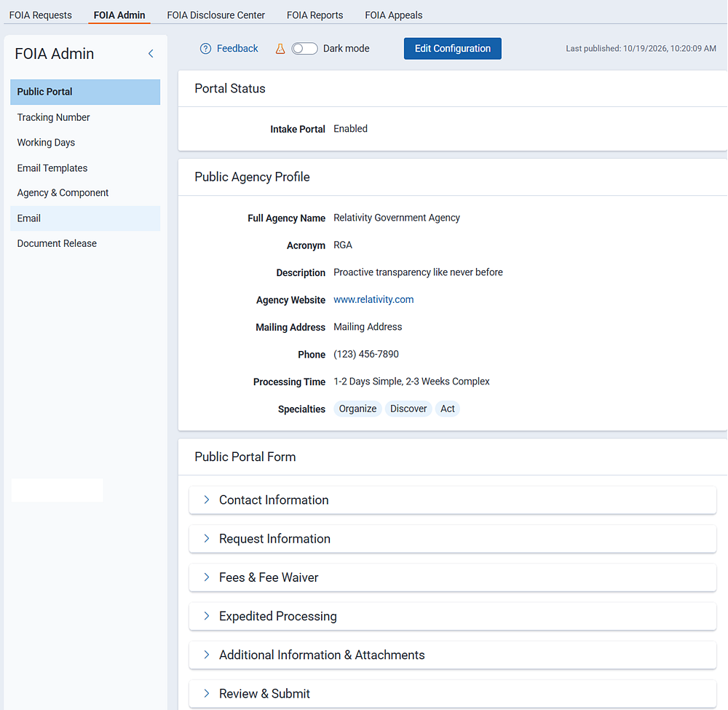
Task: Toggle Dark mode switch
Action: point(304,49)
